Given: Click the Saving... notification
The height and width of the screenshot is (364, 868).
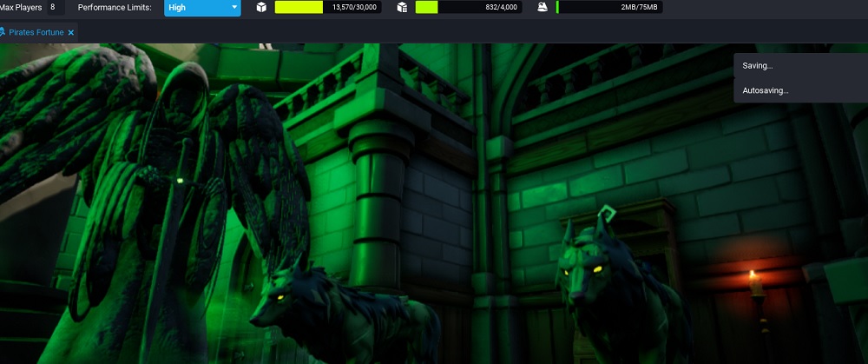Looking at the screenshot, I should 800,66.
